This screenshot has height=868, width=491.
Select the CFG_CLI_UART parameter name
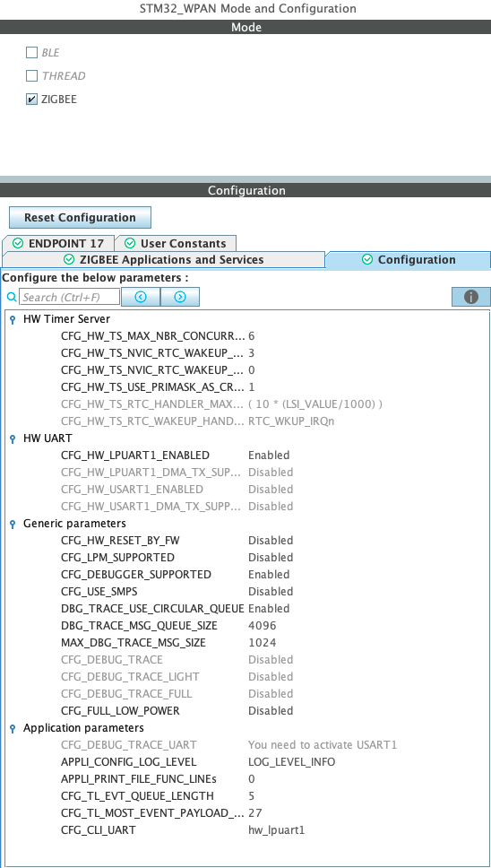(x=99, y=830)
